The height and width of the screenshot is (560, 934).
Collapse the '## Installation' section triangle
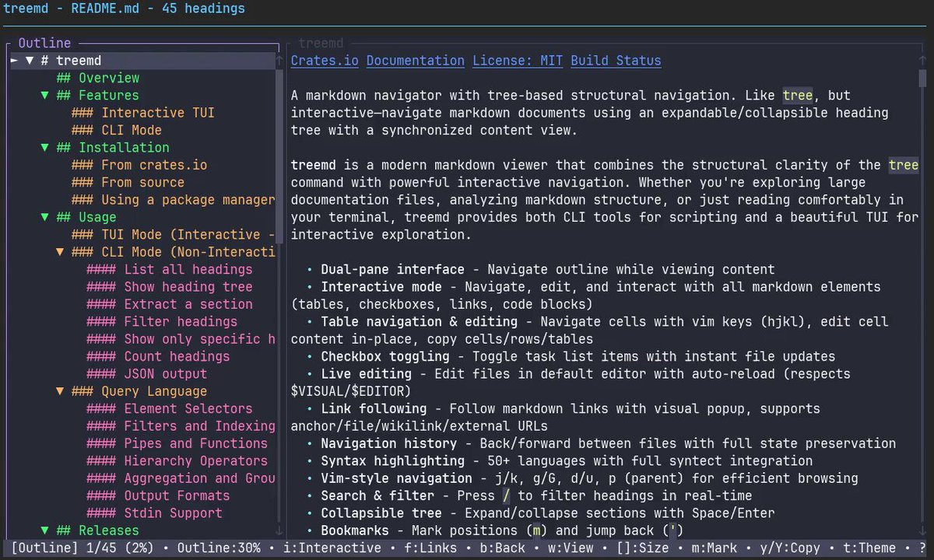(x=45, y=148)
